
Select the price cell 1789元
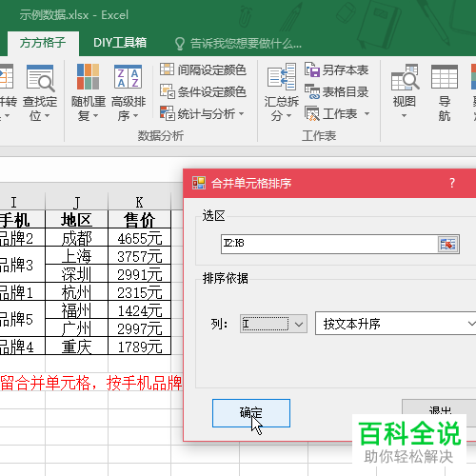[140, 347]
